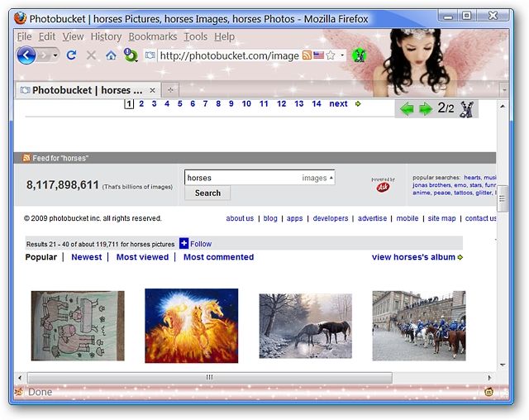This screenshot has height=420, width=529.
Task: Click the blue plus Follow icon
Action: (x=183, y=243)
